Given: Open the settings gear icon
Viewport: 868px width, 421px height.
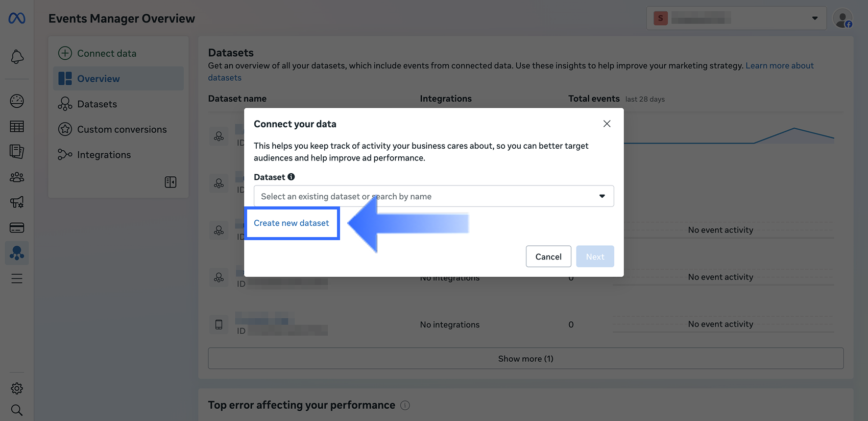Looking at the screenshot, I should tap(17, 388).
